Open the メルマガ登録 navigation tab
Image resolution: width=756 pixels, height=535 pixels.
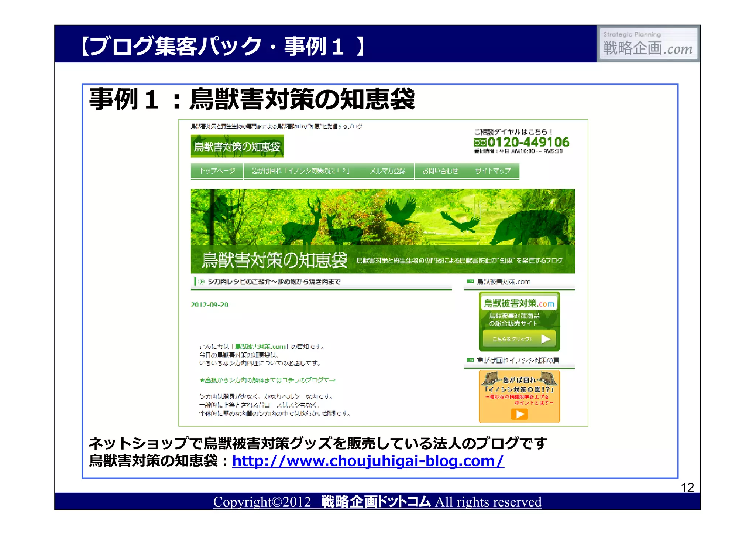point(387,171)
